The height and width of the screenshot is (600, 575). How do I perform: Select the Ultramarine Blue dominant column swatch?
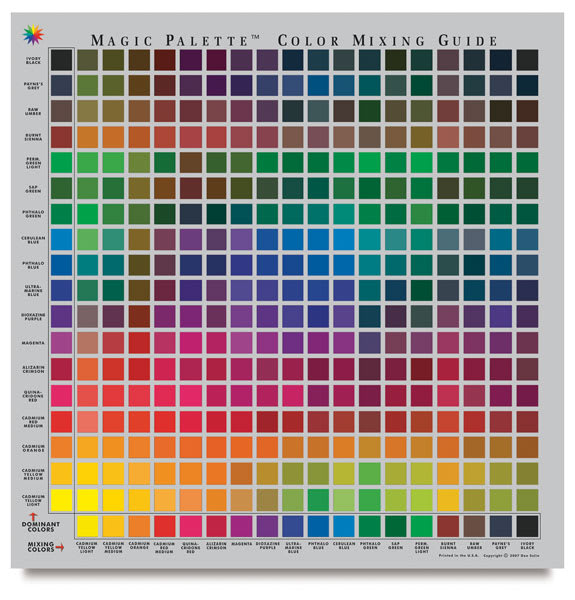click(61, 290)
